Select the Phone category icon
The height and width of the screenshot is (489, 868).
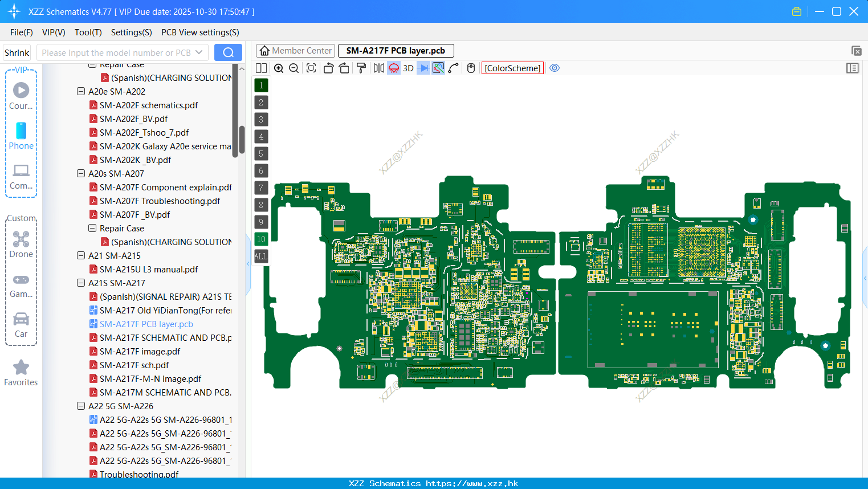pos(21,136)
